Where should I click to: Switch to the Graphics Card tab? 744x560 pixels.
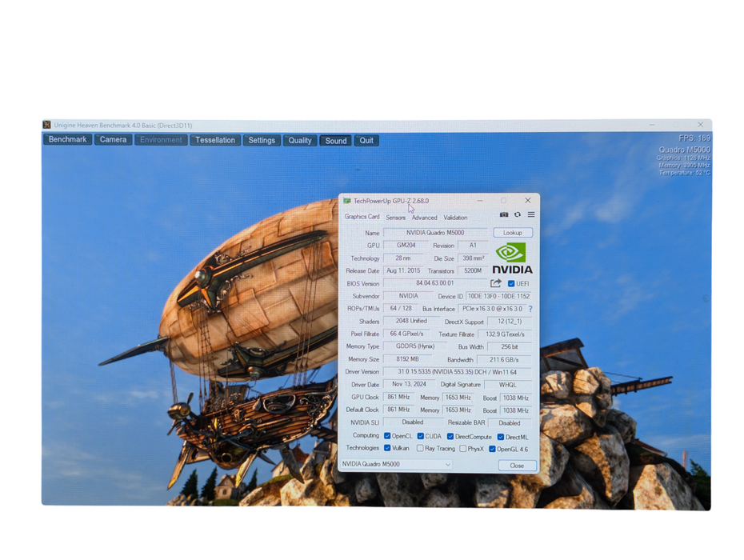362,217
